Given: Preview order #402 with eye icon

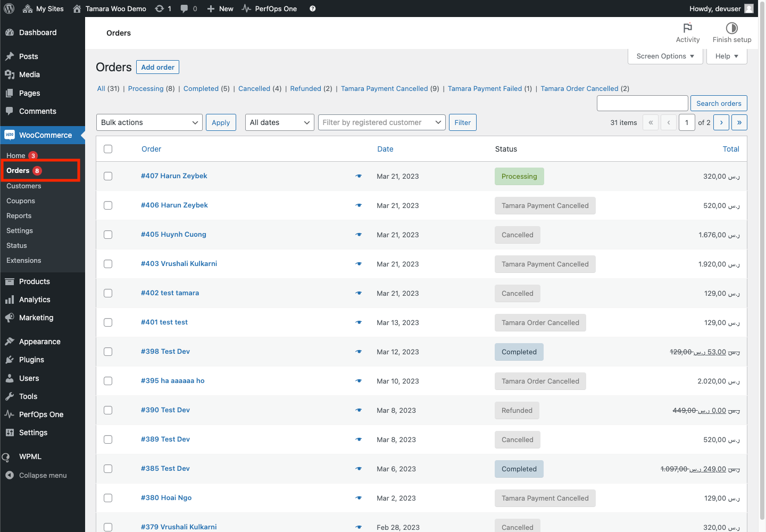Looking at the screenshot, I should pyautogui.click(x=359, y=293).
